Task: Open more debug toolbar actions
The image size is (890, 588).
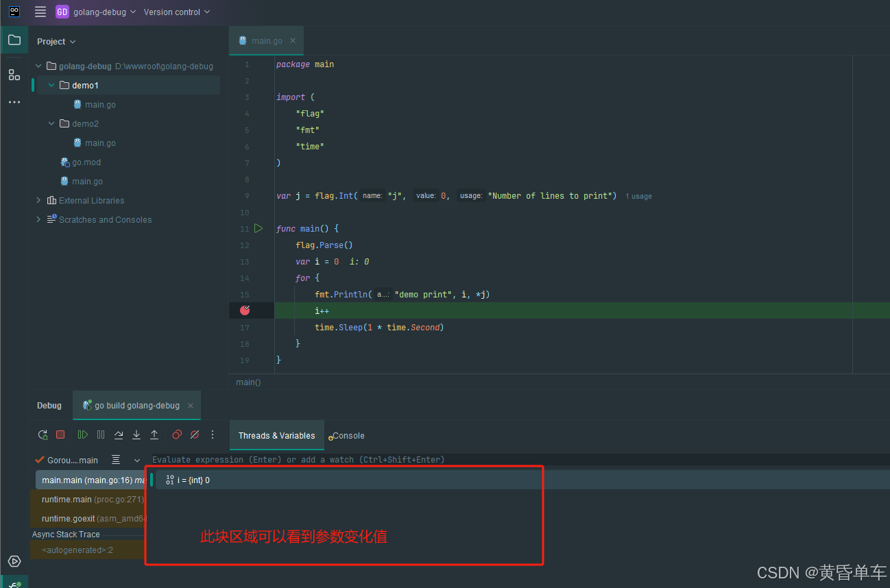Action: pyautogui.click(x=213, y=434)
